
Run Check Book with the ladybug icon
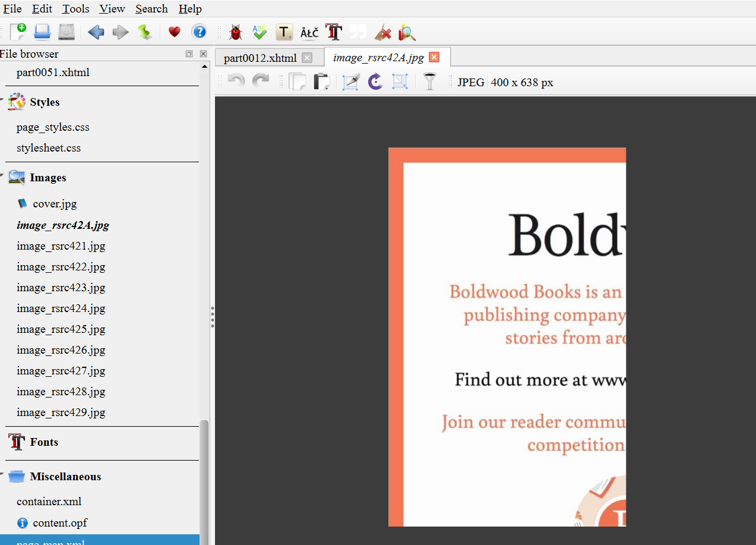[236, 32]
